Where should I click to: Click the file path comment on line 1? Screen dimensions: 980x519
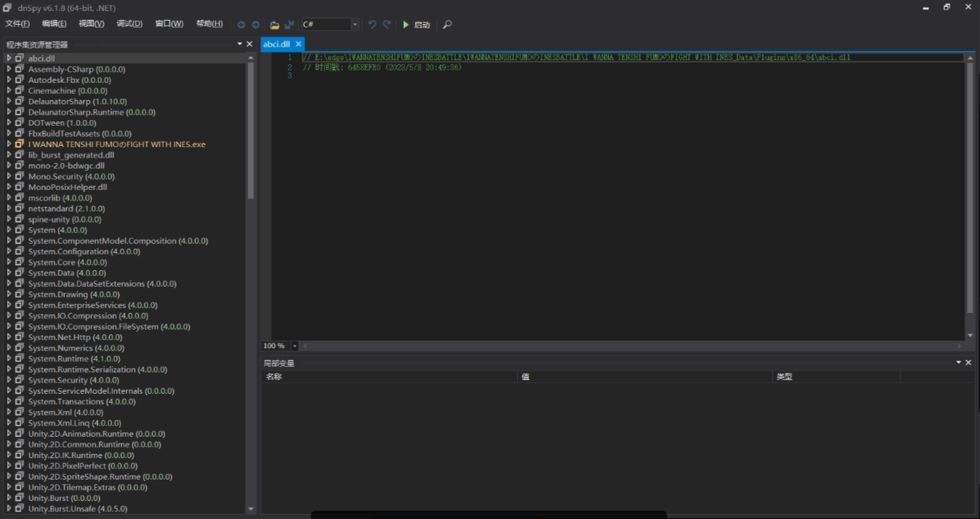(577, 57)
